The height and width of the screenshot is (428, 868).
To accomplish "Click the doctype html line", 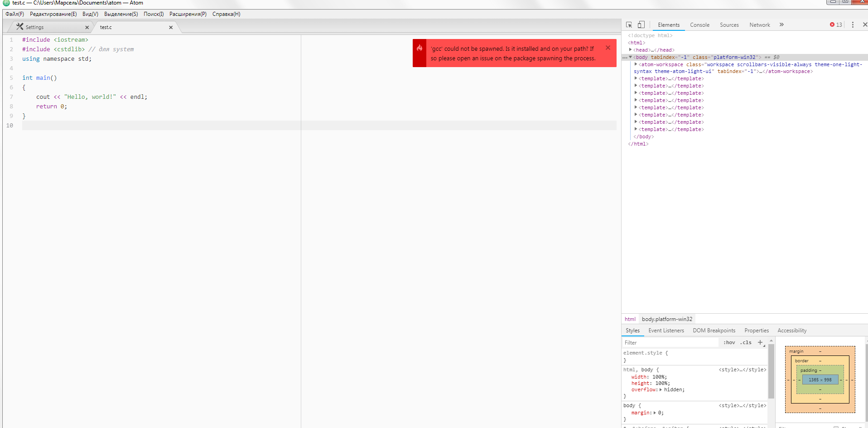I will (650, 35).
